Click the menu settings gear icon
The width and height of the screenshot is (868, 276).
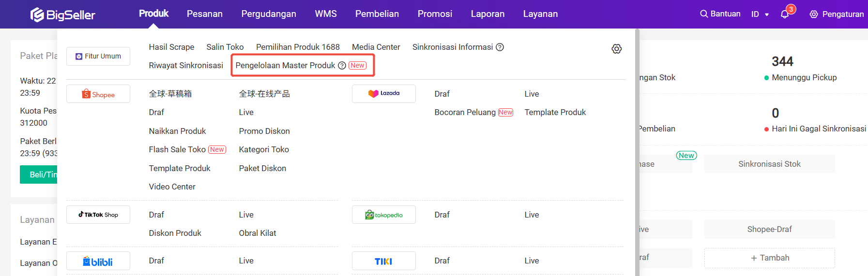tap(616, 49)
